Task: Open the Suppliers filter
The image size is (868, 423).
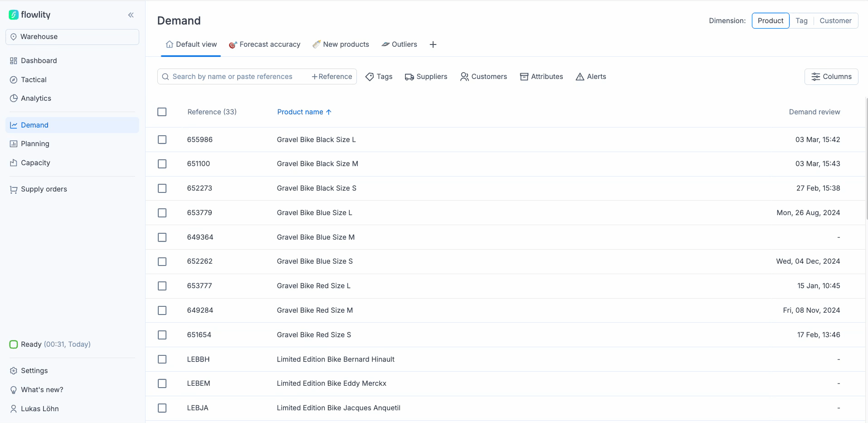Action: (x=426, y=76)
